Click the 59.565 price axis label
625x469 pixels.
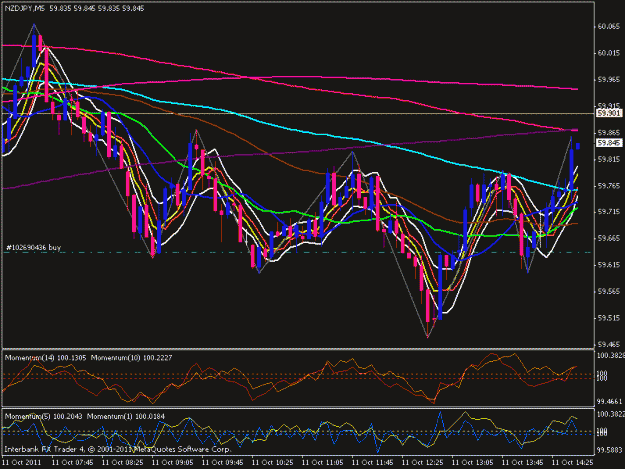609,291
